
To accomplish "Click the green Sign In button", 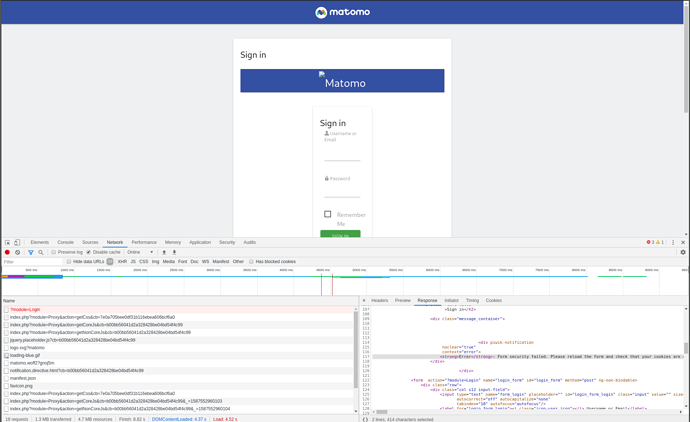I will (x=340, y=234).
